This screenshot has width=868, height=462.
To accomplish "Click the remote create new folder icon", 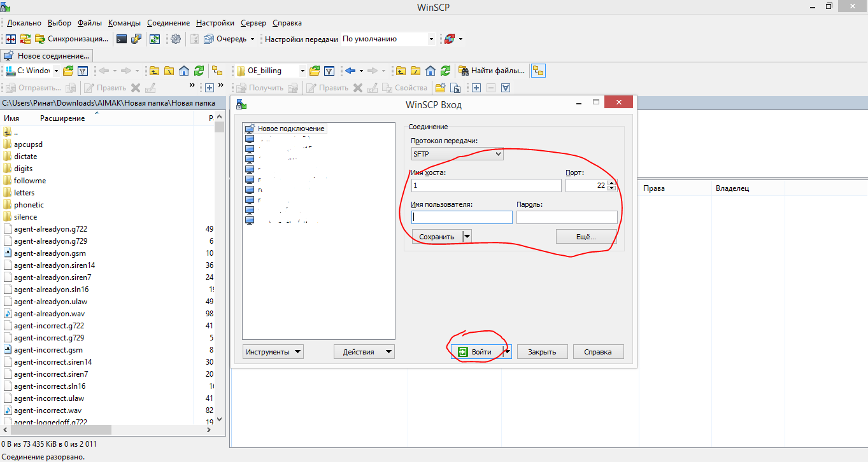I will (x=441, y=88).
